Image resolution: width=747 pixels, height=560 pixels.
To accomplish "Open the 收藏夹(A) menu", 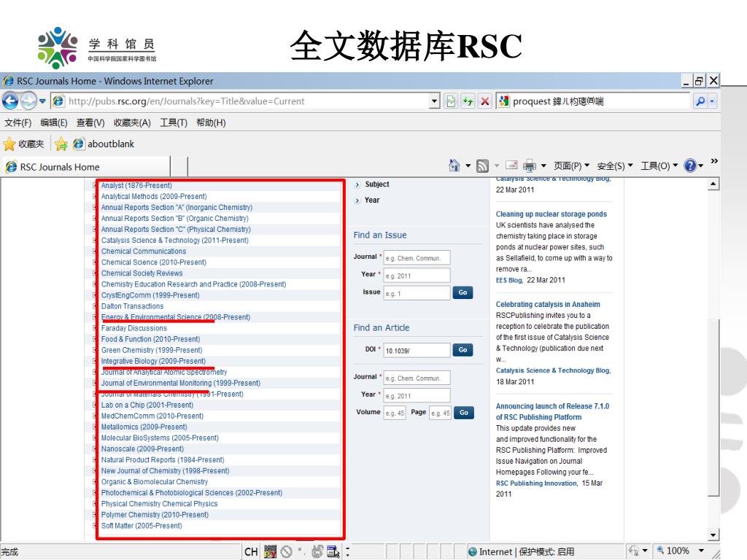I will point(132,122).
